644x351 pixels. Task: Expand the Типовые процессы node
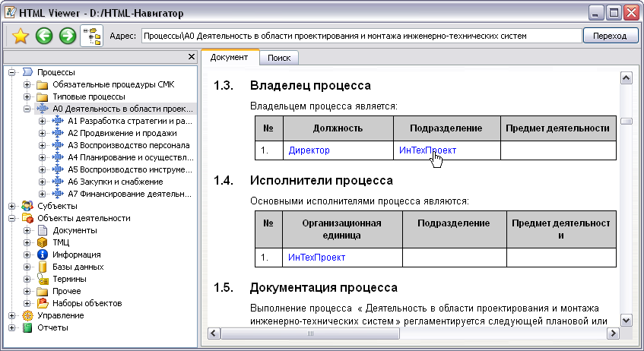click(27, 97)
